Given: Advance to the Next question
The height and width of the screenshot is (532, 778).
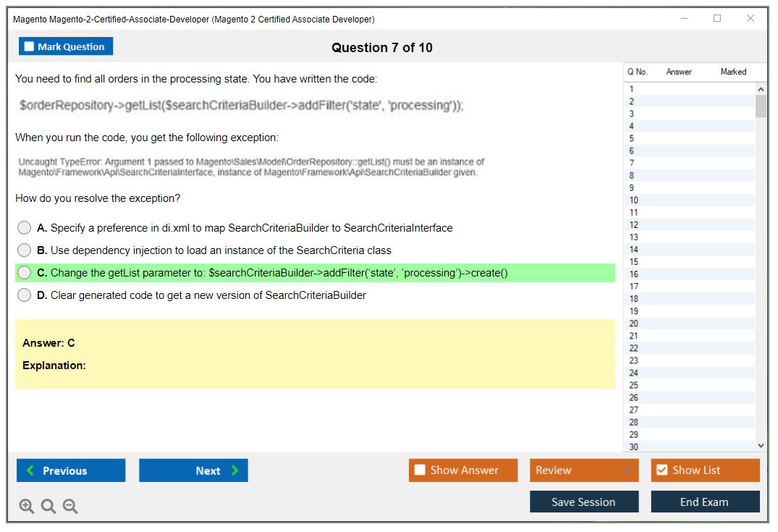Looking at the screenshot, I should click(x=193, y=470).
